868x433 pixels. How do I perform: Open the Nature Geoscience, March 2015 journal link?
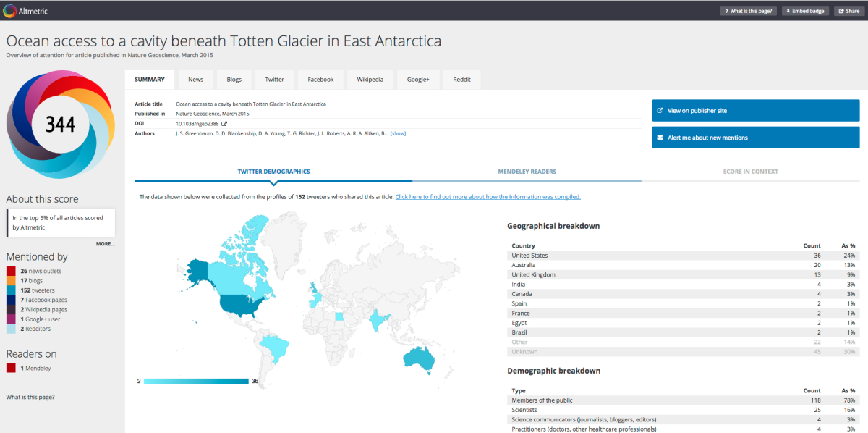(x=213, y=113)
